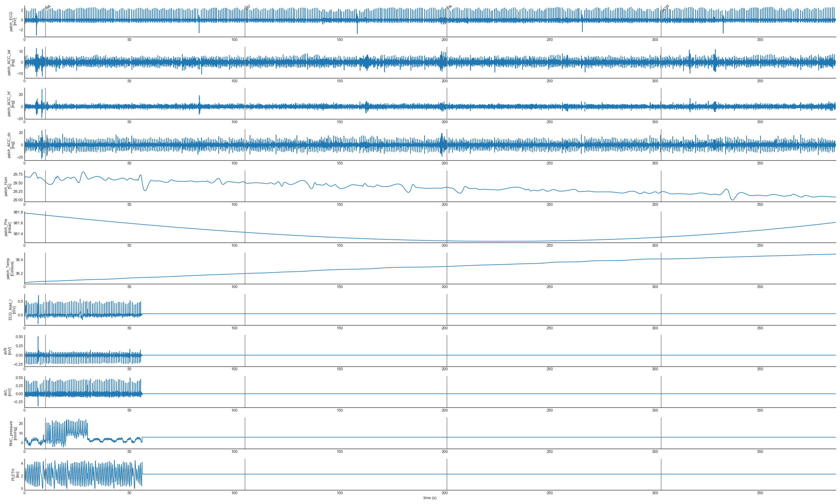Click the PCW marker label at top

[665, 8]
